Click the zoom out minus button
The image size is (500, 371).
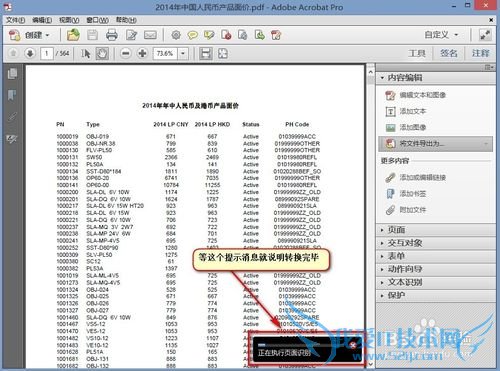(126, 53)
